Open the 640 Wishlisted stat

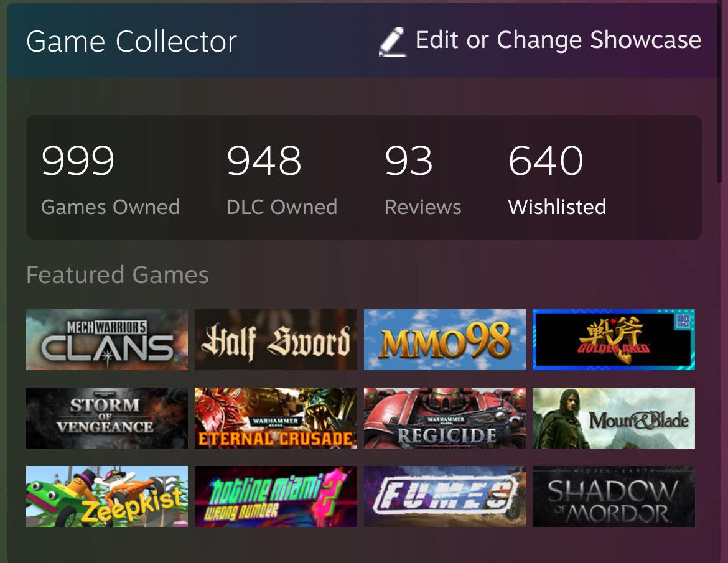pyautogui.click(x=557, y=180)
